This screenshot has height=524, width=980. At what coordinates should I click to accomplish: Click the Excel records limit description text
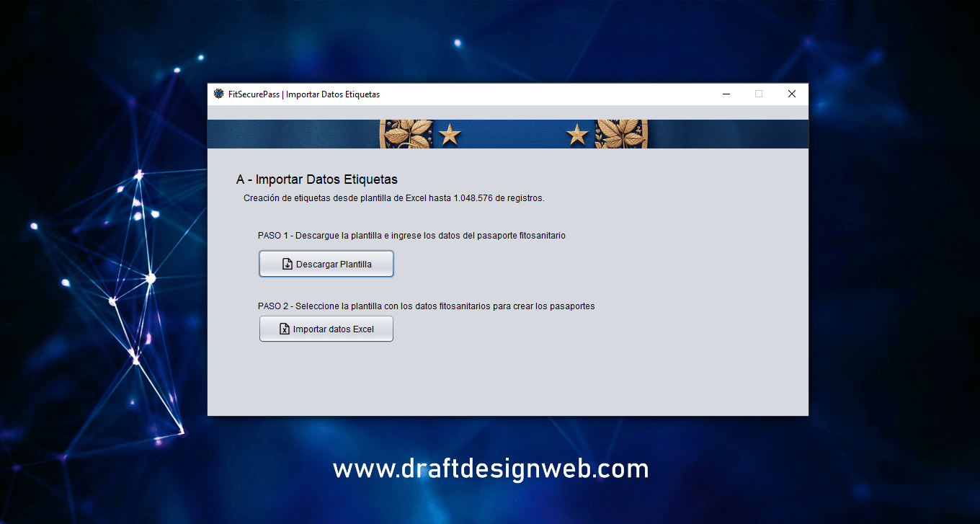tap(393, 198)
